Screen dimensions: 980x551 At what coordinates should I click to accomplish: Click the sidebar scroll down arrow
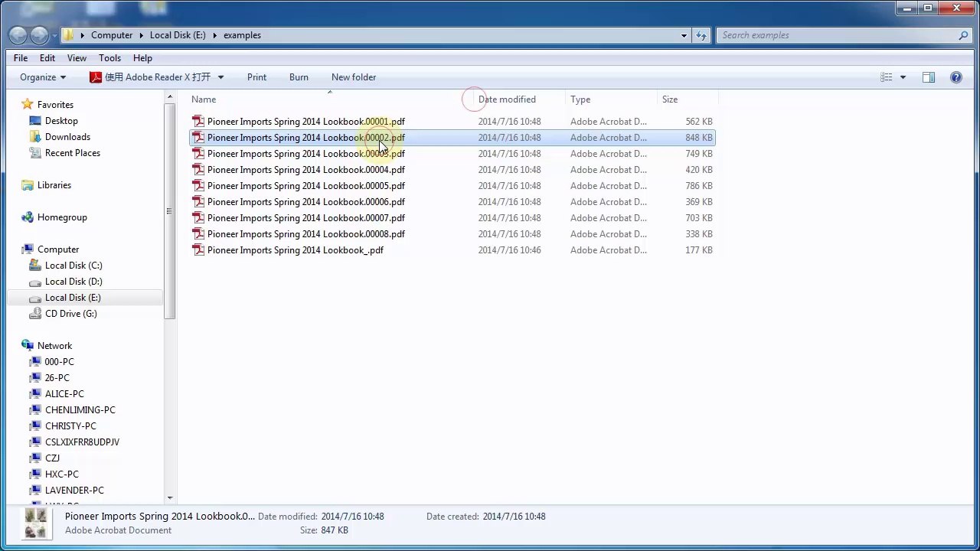(170, 498)
